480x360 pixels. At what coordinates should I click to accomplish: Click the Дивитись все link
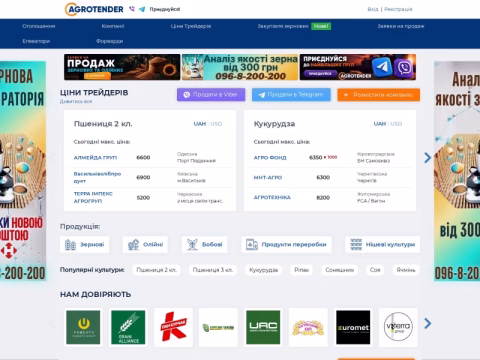(76, 101)
